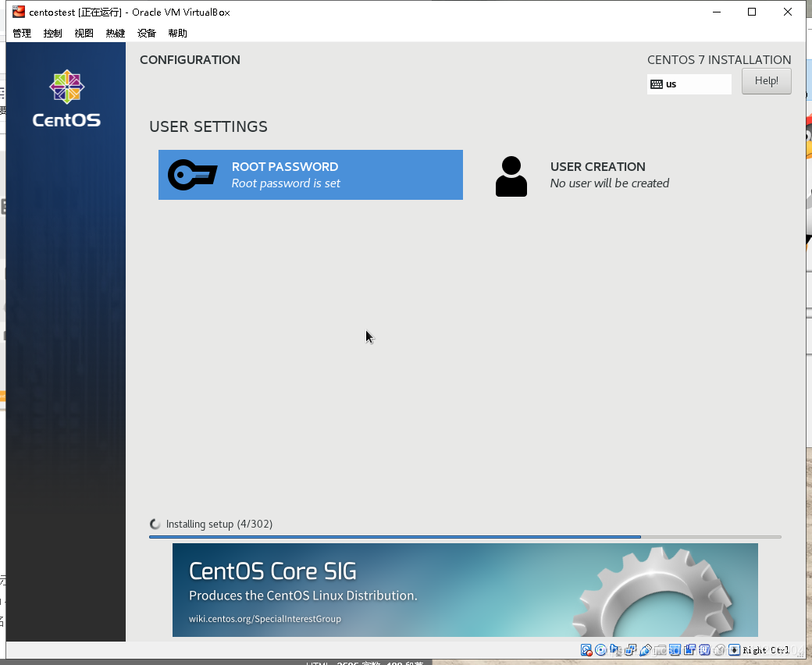Screen dimensions: 812x665
Task: Click the Root password is set text
Action: 286,183
